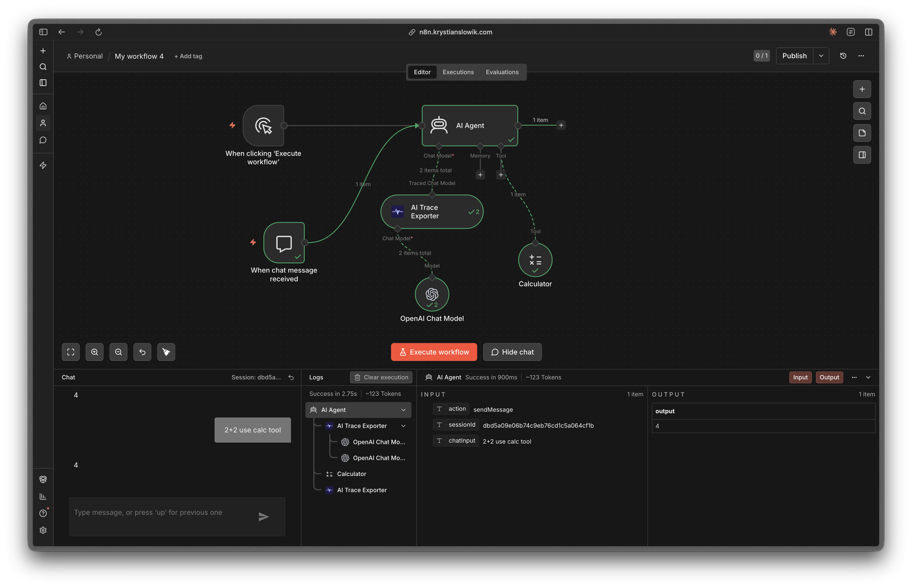Add a sticky note on canvas
912x588 pixels.
coord(862,133)
